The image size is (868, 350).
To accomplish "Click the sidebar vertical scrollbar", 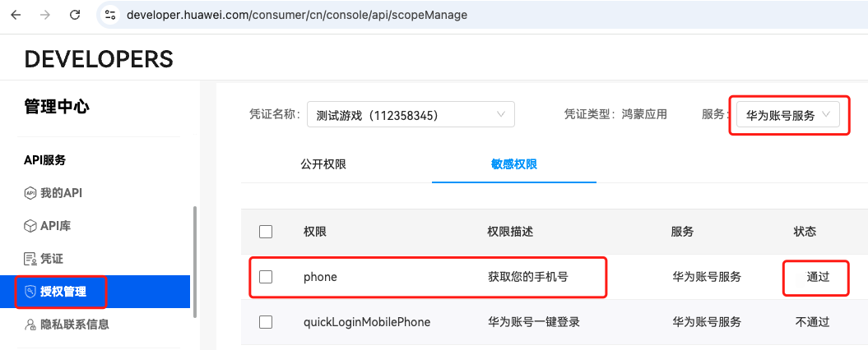I will [x=194, y=262].
